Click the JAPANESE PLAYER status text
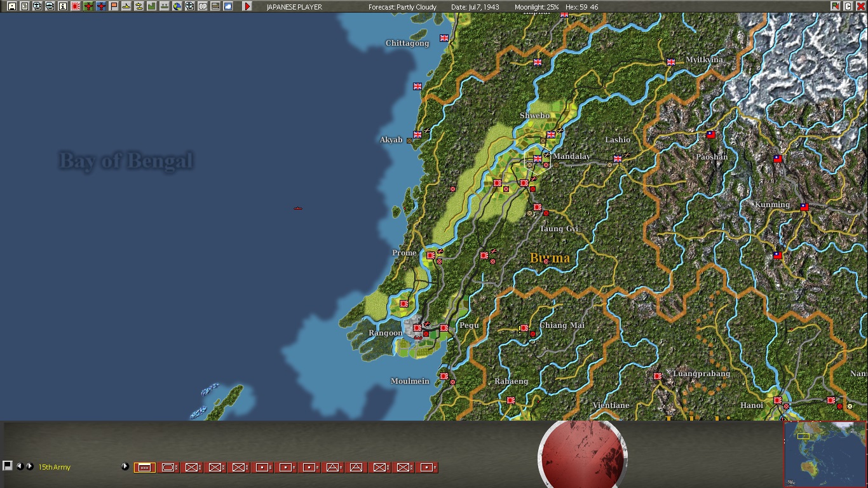The width and height of the screenshot is (868, 488). pyautogui.click(x=294, y=7)
